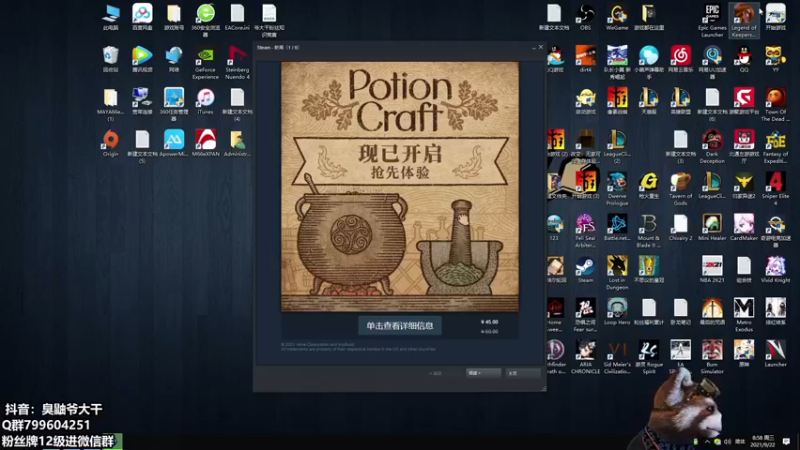Launch the QQ penguin shortcut

click(x=743, y=59)
